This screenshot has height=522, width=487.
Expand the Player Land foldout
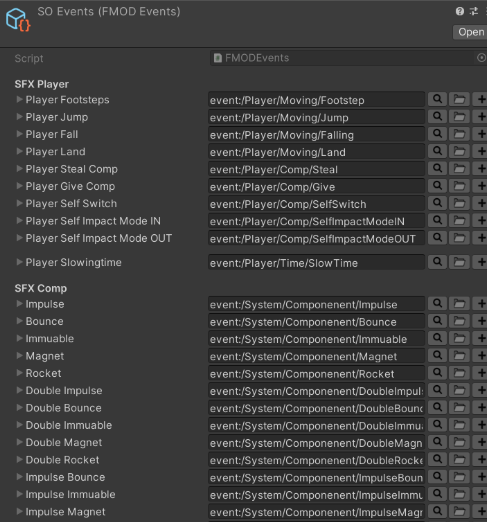19,151
